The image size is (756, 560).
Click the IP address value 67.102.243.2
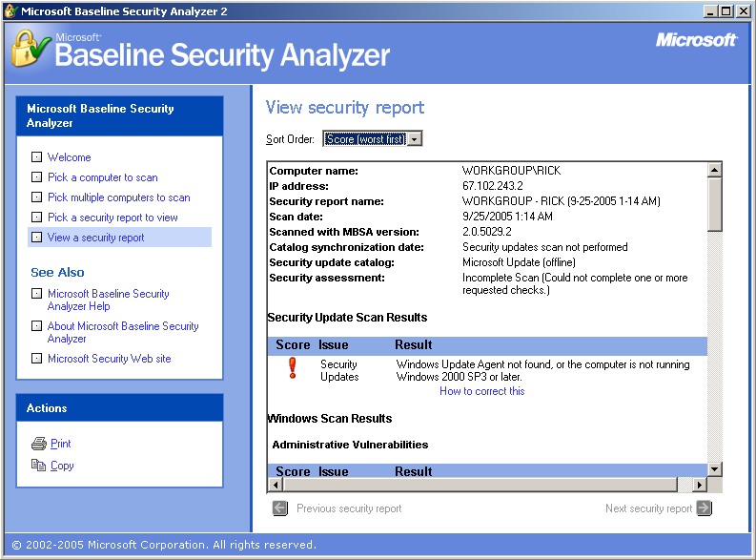[492, 186]
